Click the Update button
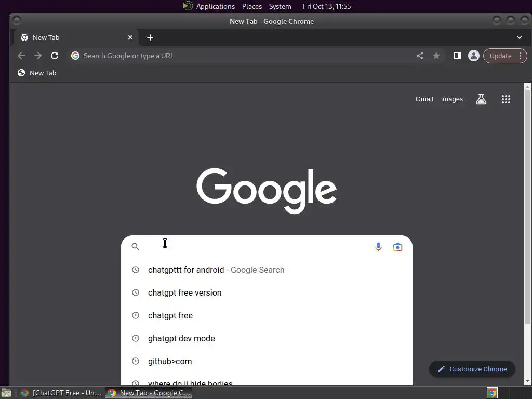 click(x=500, y=56)
